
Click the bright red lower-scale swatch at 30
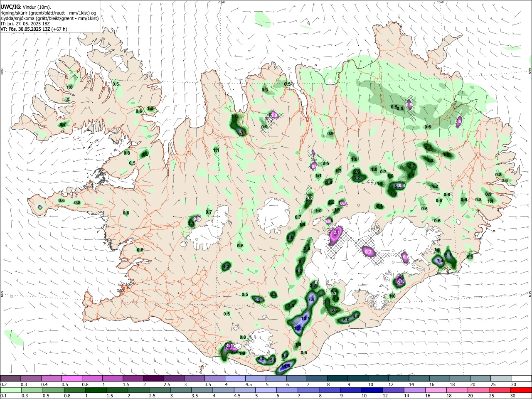pos(521,390)
